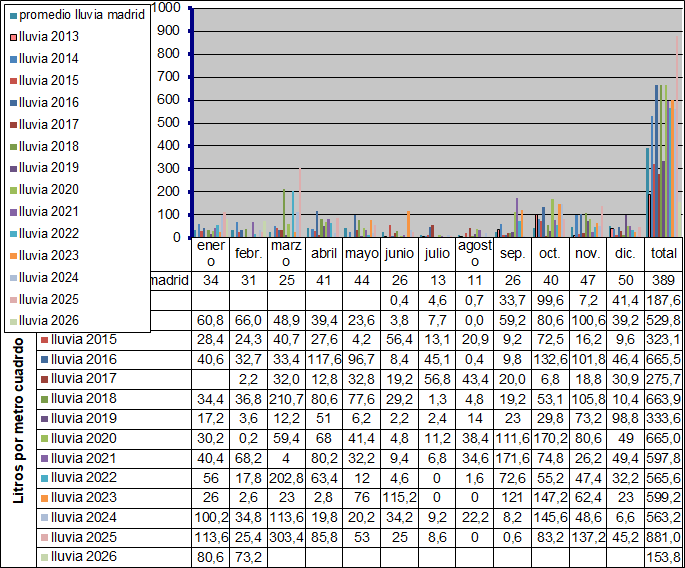Screen dimensions: 685x568
Task: Click the agosto month header
Action: (x=475, y=253)
